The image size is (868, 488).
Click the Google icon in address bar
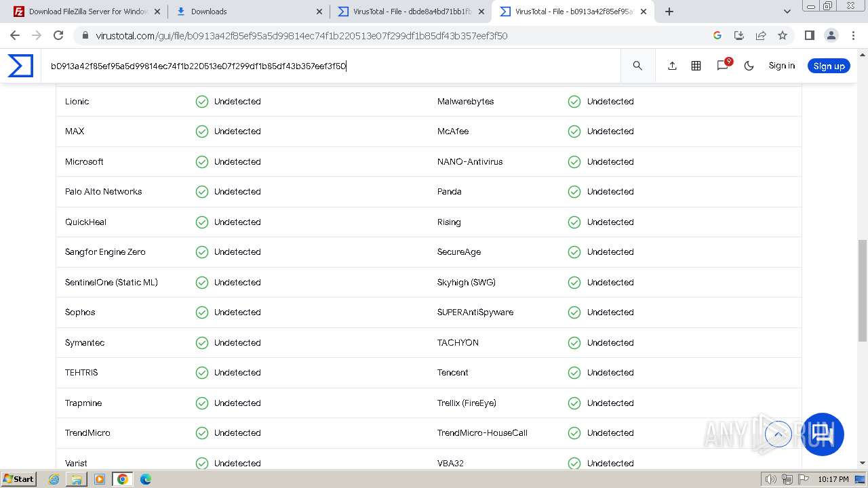click(717, 35)
